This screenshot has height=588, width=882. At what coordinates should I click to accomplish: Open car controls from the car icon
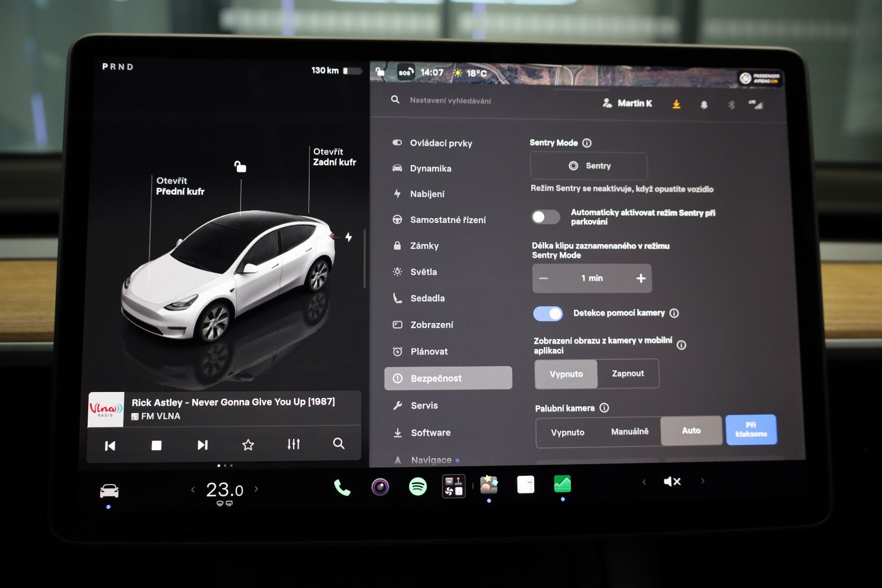coord(109,490)
